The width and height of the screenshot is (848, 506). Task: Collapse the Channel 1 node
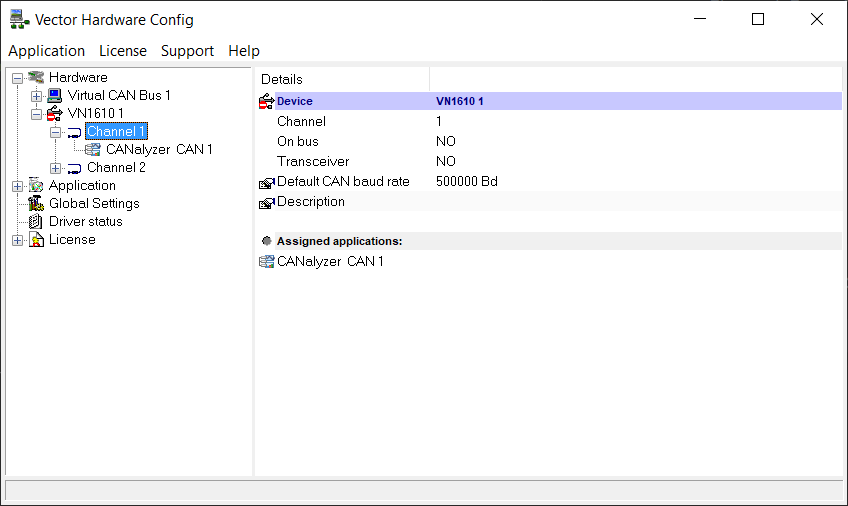click(55, 132)
